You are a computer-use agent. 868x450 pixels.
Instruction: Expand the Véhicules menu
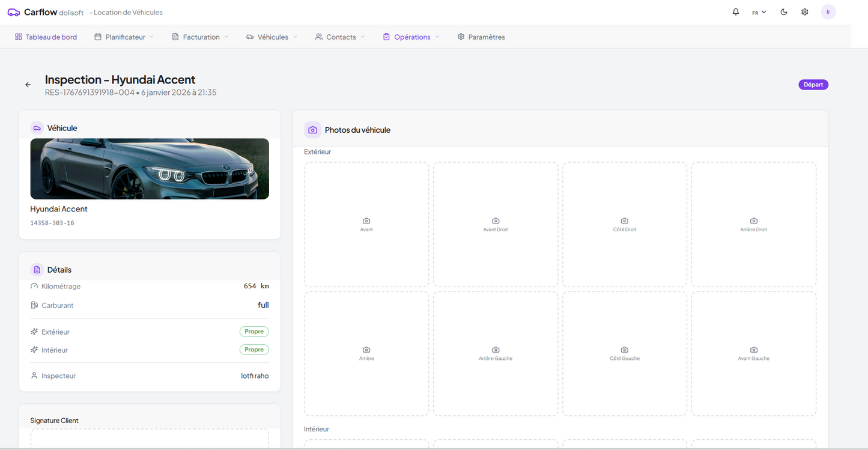click(272, 37)
